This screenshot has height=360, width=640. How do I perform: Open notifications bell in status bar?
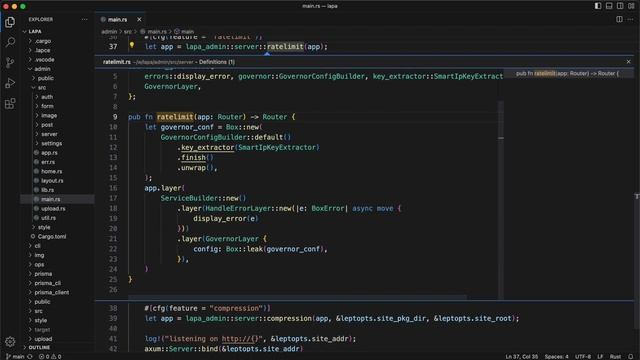point(631,356)
